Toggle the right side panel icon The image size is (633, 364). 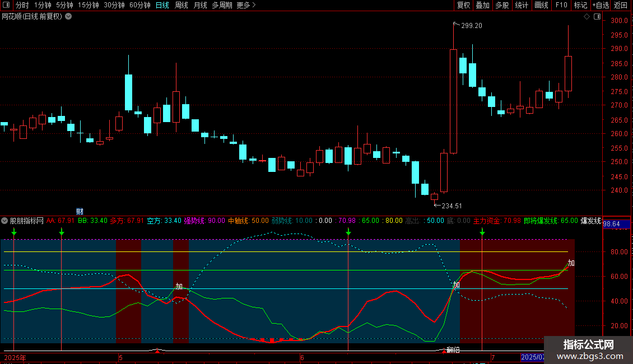597,17
